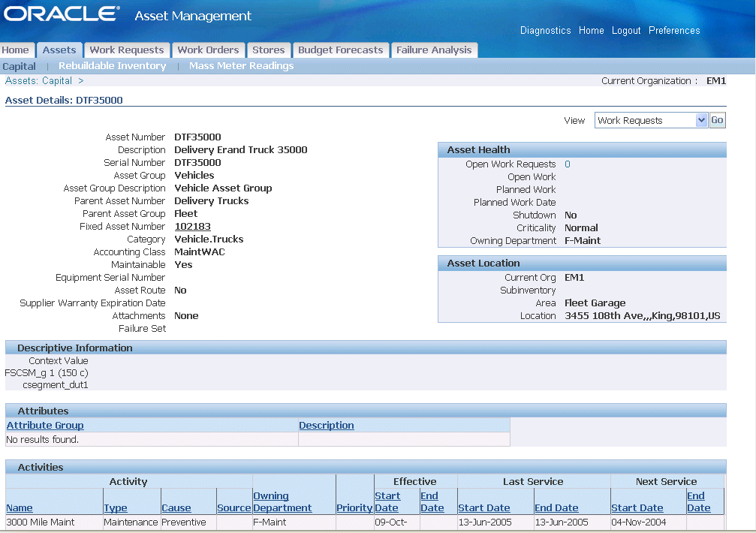Open Fixed Asset Number 102183 link
This screenshot has width=756, height=533.
click(x=192, y=227)
